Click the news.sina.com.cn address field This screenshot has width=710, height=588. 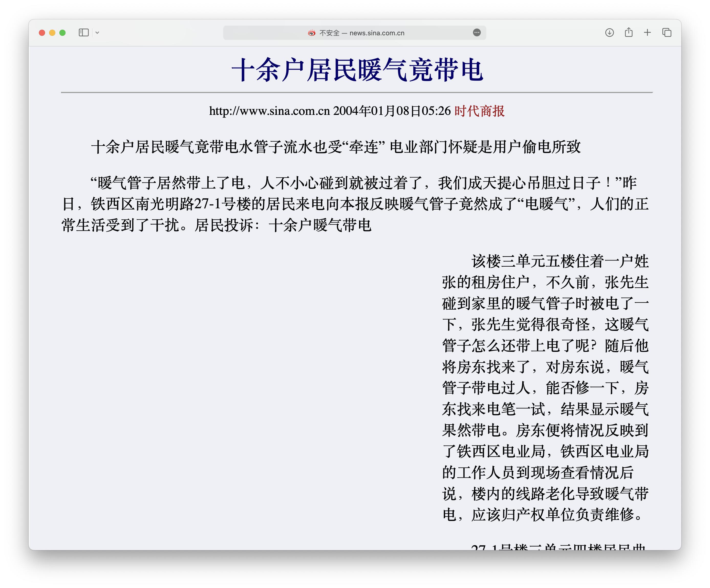click(x=377, y=33)
